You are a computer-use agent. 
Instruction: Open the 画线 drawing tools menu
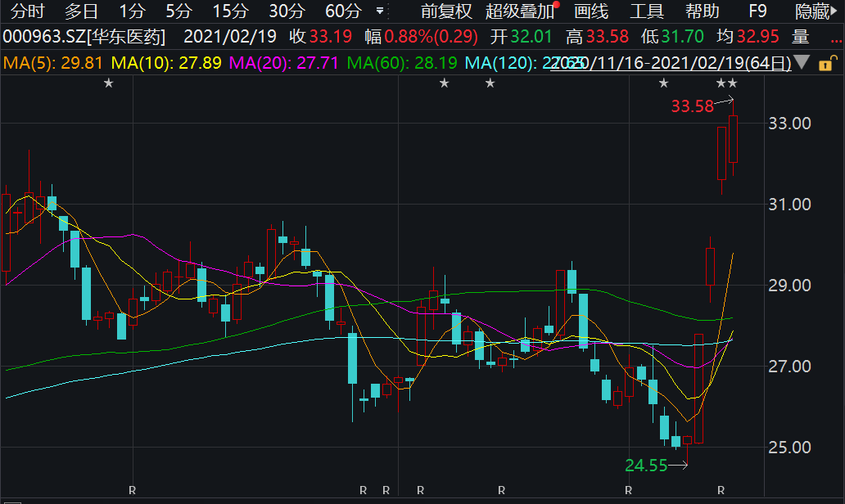(591, 11)
